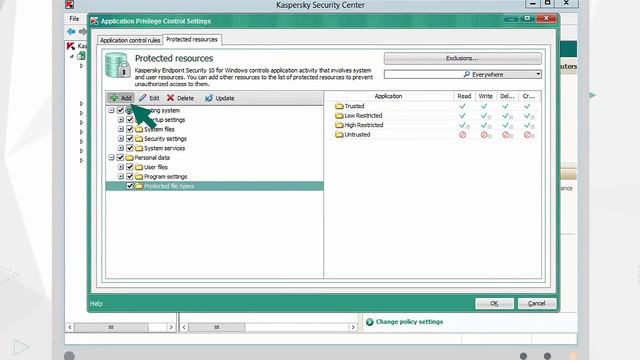Click the green arrow icon beside Change policy settings
Image resolution: width=640 pixels, height=360 pixels.
coord(370,322)
